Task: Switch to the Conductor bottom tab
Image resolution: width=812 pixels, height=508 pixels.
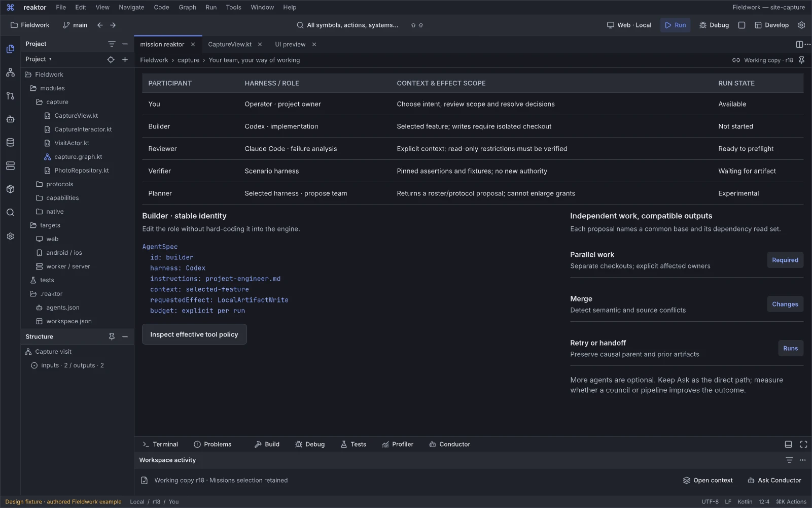Action: tap(449, 445)
